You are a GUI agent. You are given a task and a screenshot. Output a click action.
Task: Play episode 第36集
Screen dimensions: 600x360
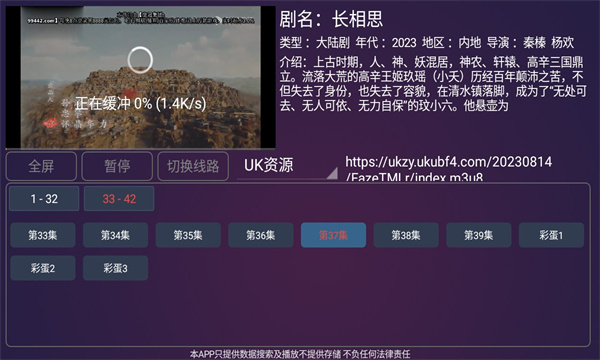261,235
